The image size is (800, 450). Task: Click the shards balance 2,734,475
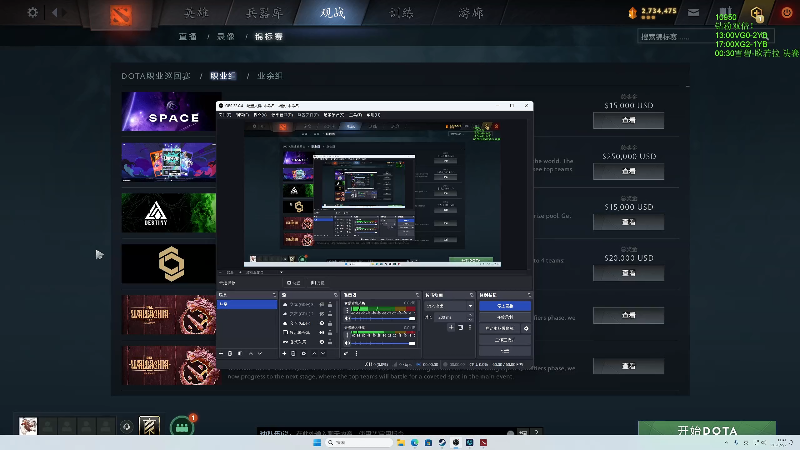click(659, 11)
